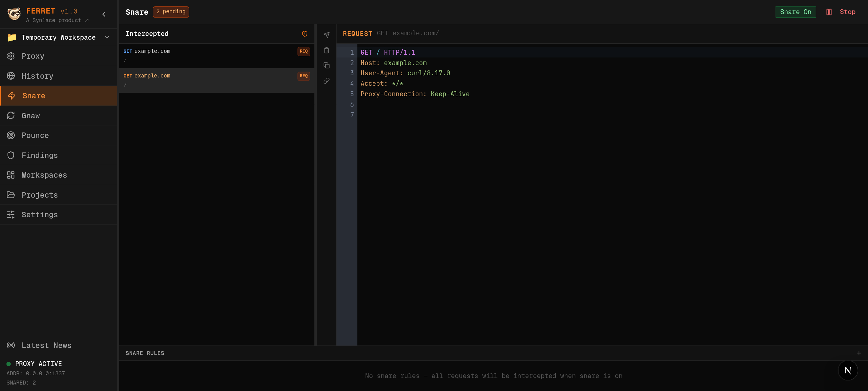
Task: Click the 'PROXY ACTIVE' status label
Action: tap(38, 364)
